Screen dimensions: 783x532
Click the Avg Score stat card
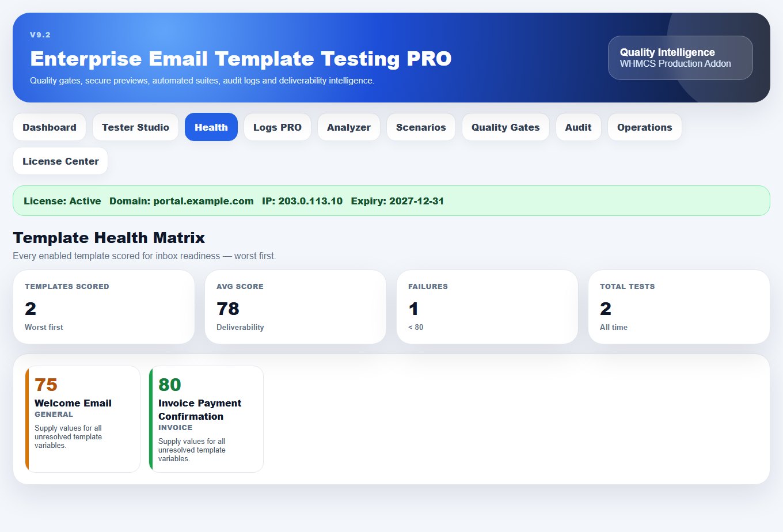pyautogui.click(x=295, y=307)
